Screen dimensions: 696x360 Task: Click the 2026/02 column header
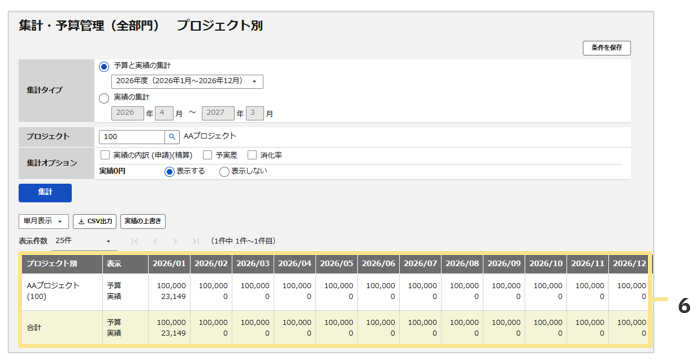(x=211, y=264)
